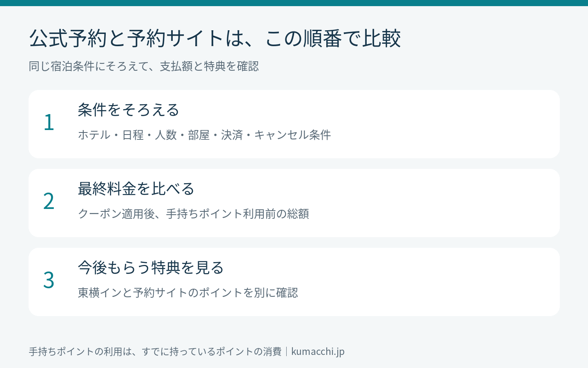This screenshot has width=588, height=368.
Task: Click the step number 3 marker
Action: (x=49, y=280)
